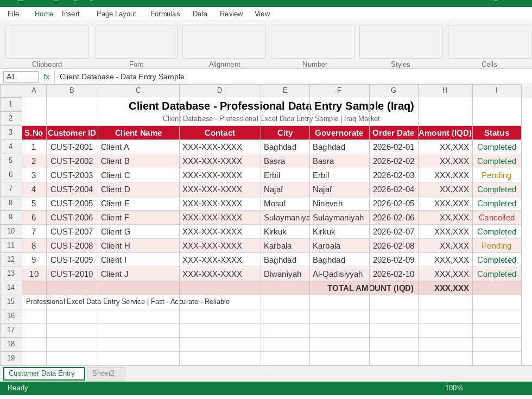Select column E header
Image resolution: width=532 pixels, height=399 pixels.
(x=285, y=91)
